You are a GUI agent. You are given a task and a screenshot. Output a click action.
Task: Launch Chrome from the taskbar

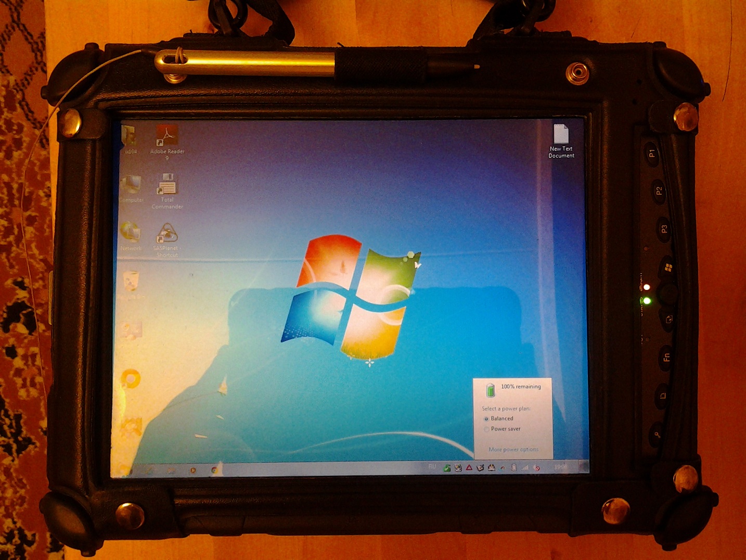(x=214, y=470)
